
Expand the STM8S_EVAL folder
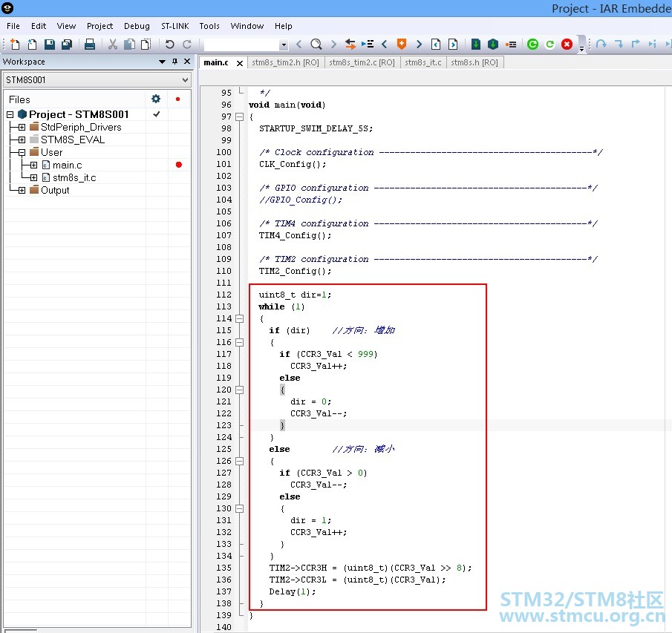(x=22, y=140)
